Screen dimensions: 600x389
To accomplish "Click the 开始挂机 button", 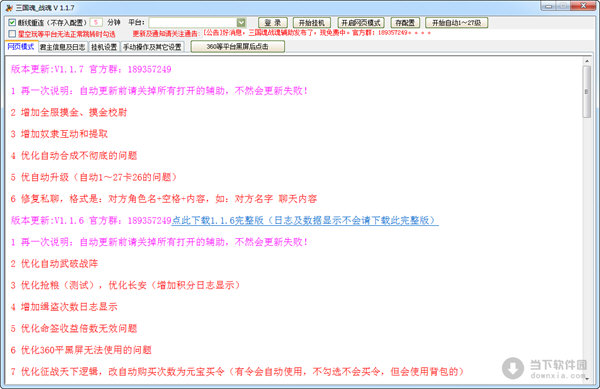I will click(311, 23).
